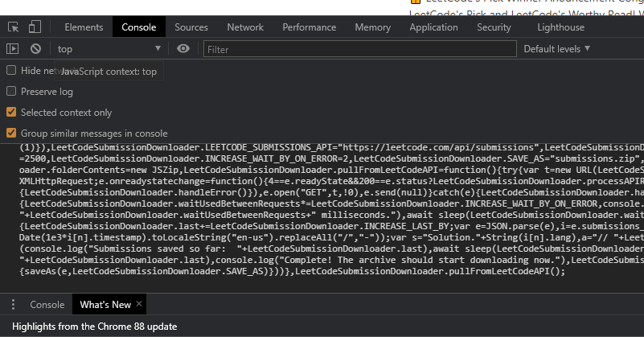Click the code line starting with oader.folderContents=new JSZip
The width and height of the screenshot is (644, 337).
331,170
